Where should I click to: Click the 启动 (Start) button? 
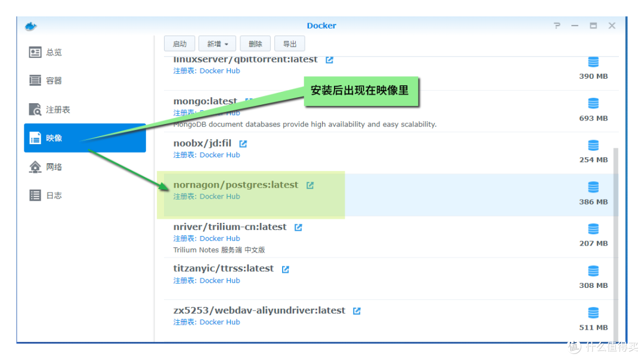(x=179, y=43)
